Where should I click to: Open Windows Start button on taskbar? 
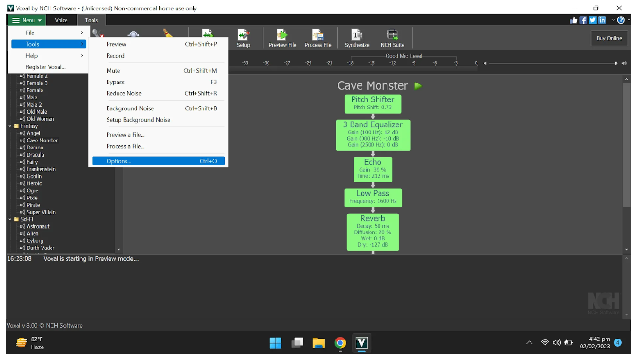point(276,343)
